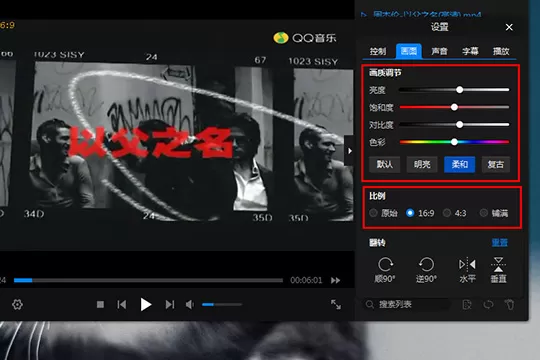
Task: Seek in the video progress bar
Action: (x=148, y=280)
